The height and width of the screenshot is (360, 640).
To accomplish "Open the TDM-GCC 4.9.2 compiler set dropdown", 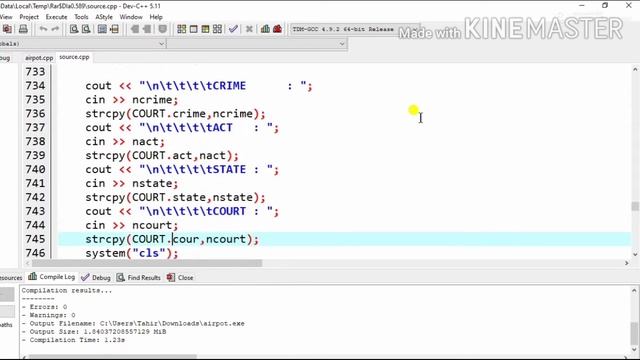I will pyautogui.click(x=354, y=29).
